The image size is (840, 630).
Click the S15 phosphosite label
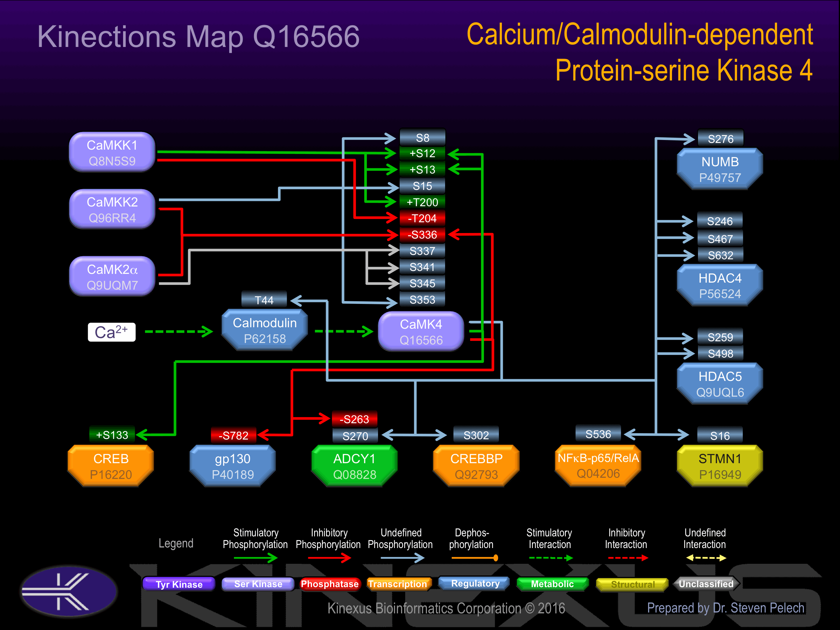point(422,186)
